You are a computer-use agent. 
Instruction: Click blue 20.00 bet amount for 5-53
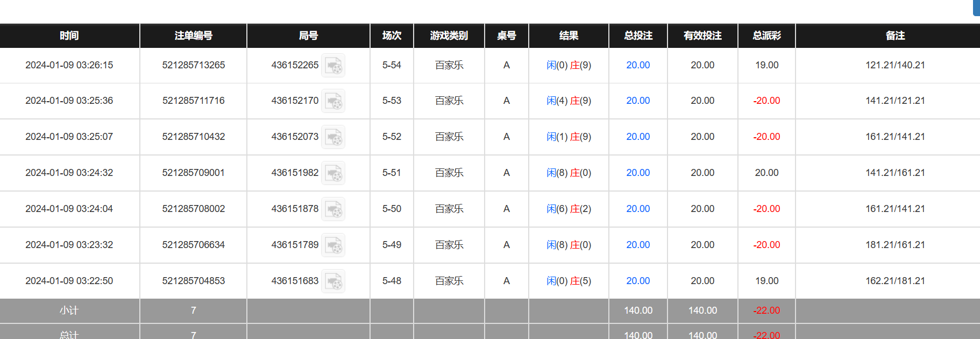(638, 101)
